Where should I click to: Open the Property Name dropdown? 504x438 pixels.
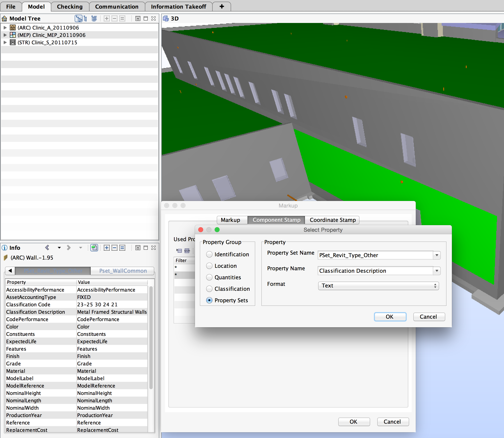tap(437, 271)
